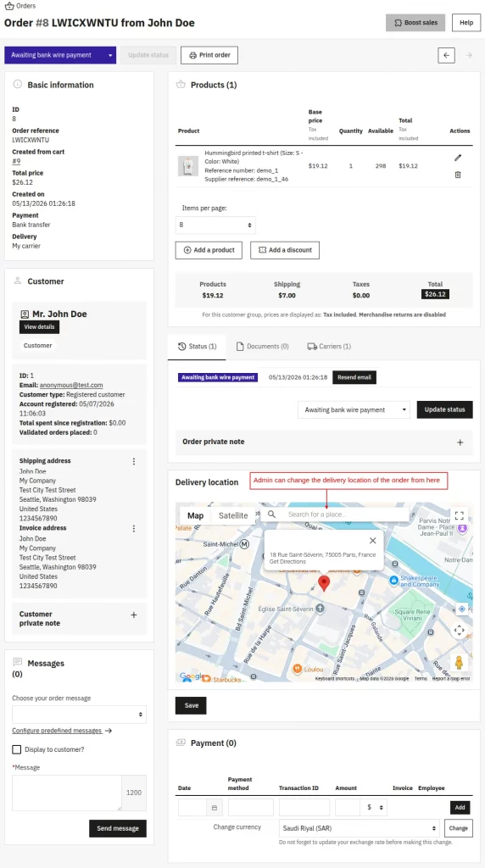Save the delivery location

pyautogui.click(x=191, y=706)
